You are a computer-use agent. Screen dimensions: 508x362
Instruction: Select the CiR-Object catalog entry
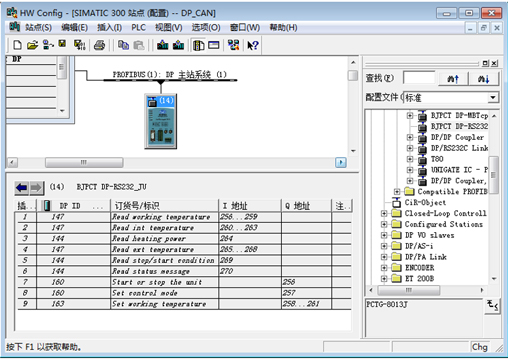[425, 202]
